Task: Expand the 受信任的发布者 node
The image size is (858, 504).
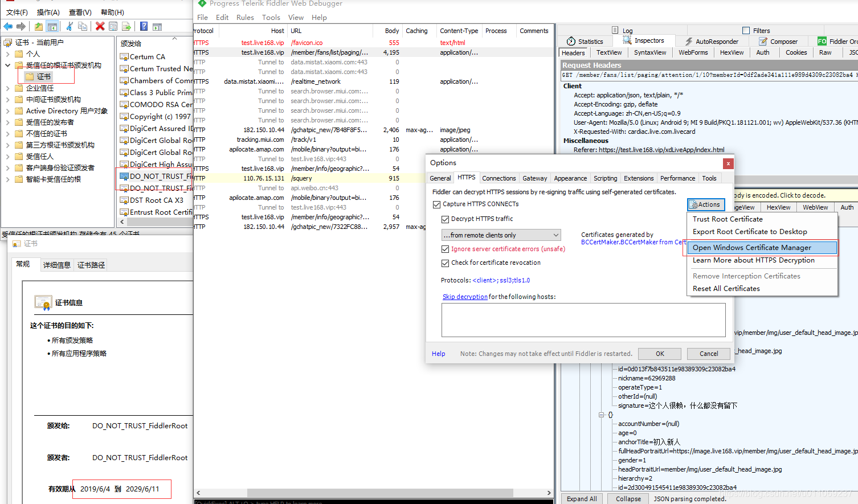Action: (7, 122)
